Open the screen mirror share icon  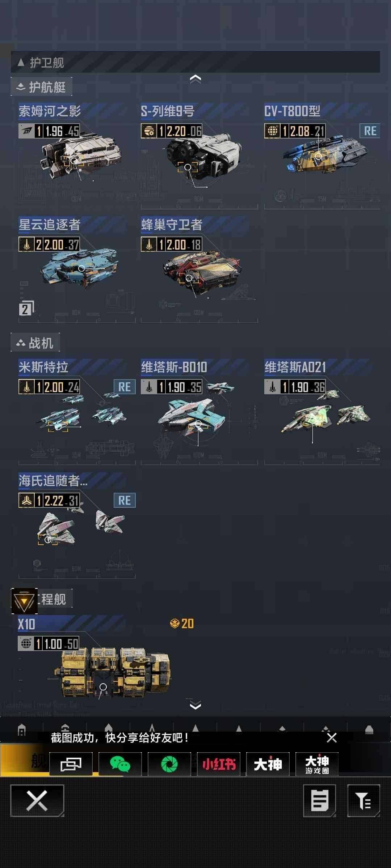71,764
